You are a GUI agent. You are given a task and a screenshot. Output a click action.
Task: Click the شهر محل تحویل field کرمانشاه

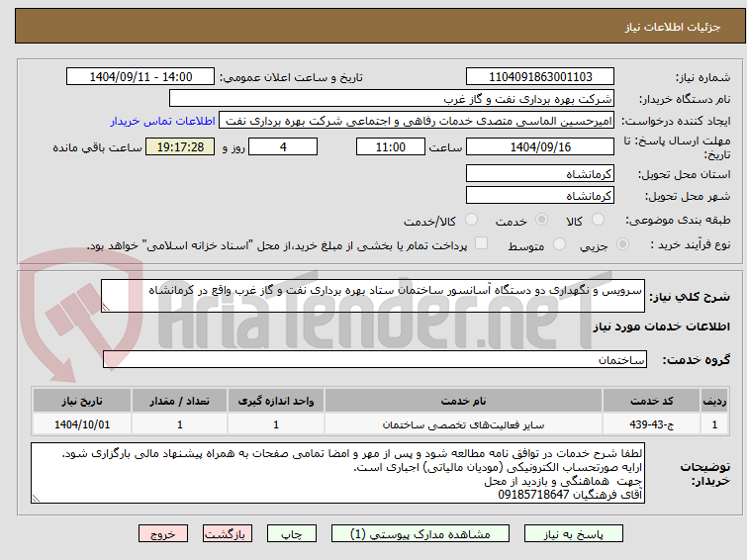pyautogui.click(x=540, y=195)
